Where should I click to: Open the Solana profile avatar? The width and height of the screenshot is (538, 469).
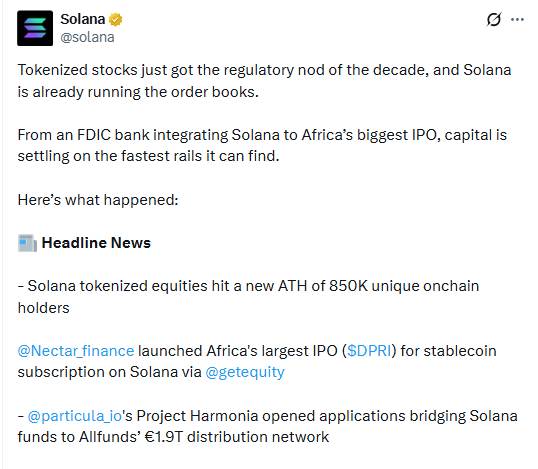35,28
